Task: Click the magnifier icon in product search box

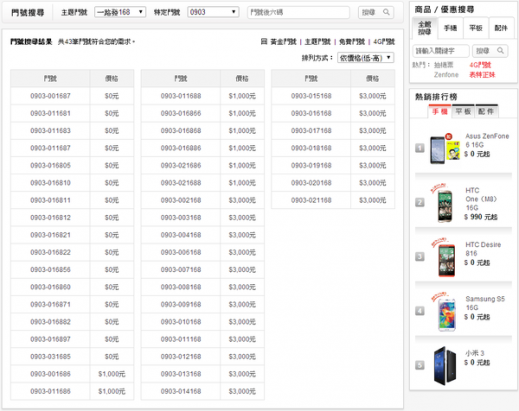Action: click(x=500, y=51)
